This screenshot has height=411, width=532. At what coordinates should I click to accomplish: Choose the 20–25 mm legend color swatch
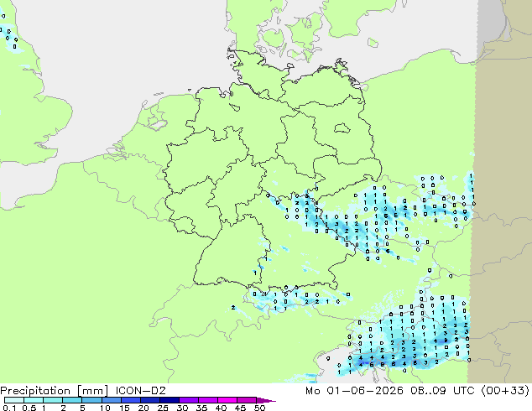click(x=149, y=400)
